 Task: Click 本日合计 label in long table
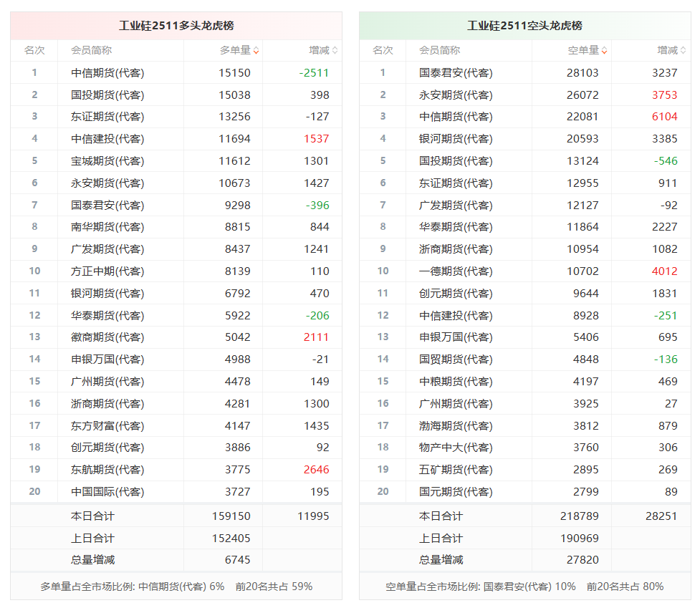tap(92, 516)
